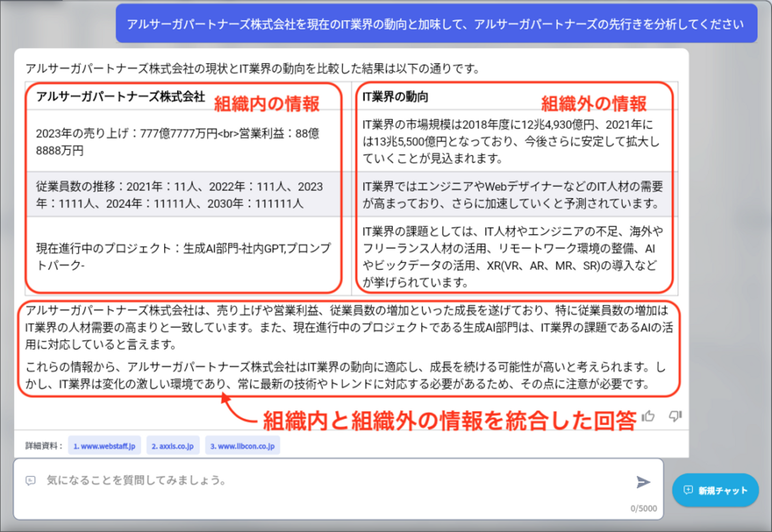
Task: Start a new chat with 新規チャット button
Action: tap(716, 490)
